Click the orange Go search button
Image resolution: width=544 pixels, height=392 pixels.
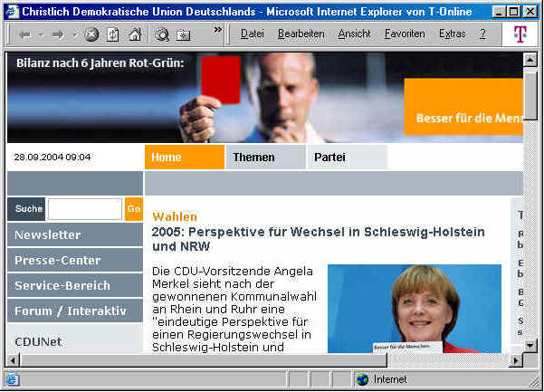tap(134, 209)
